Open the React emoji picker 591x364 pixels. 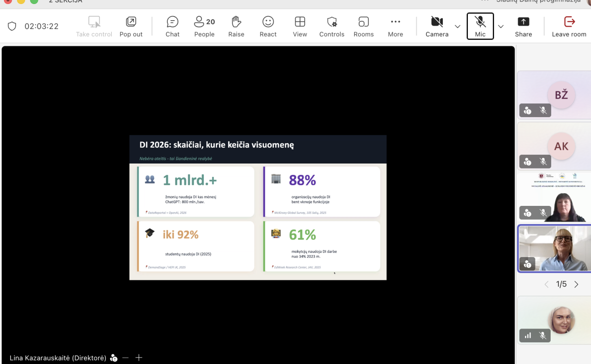click(x=268, y=27)
